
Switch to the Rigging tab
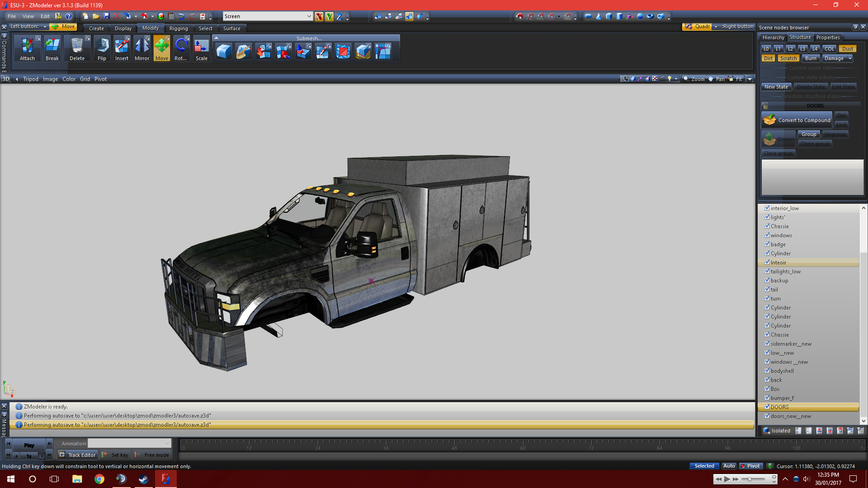[x=179, y=28]
